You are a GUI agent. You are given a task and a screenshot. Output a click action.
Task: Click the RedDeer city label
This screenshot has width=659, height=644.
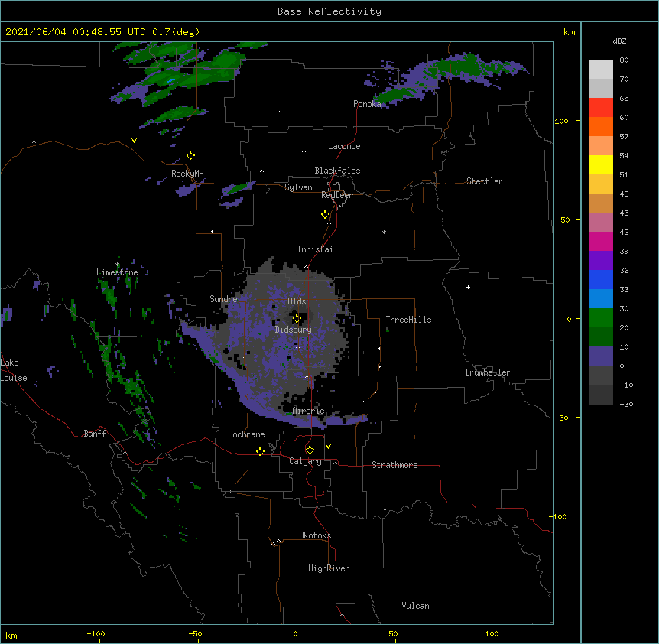point(336,195)
